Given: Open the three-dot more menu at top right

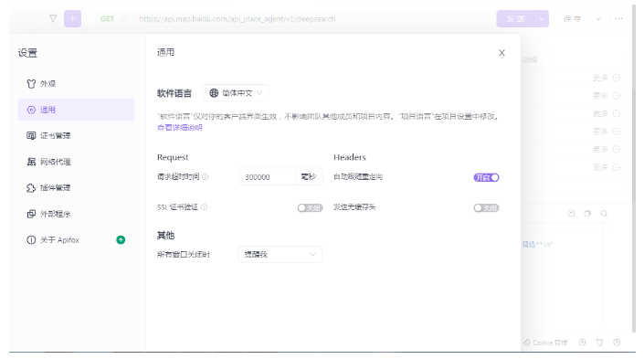Looking at the screenshot, I should (619, 19).
